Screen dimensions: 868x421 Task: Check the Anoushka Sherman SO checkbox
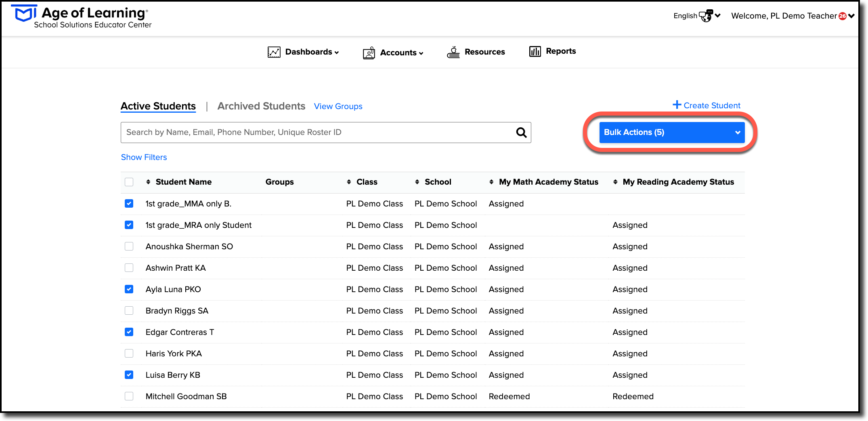pos(129,246)
